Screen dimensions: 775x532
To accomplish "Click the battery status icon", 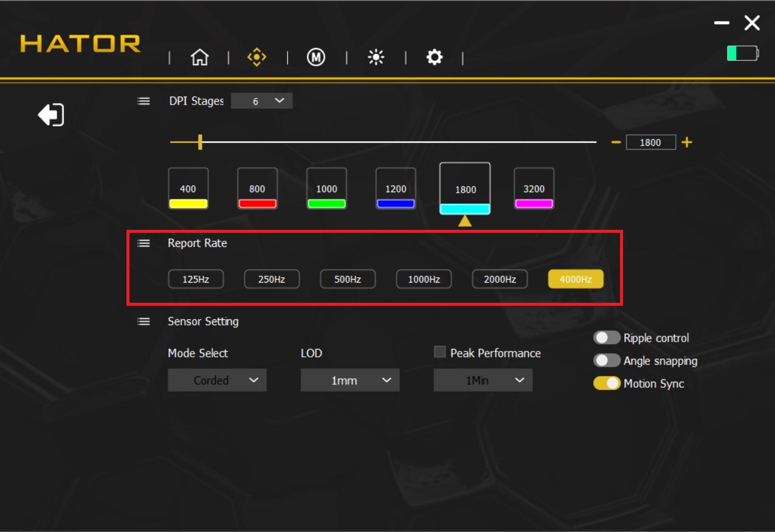I will pyautogui.click(x=743, y=54).
